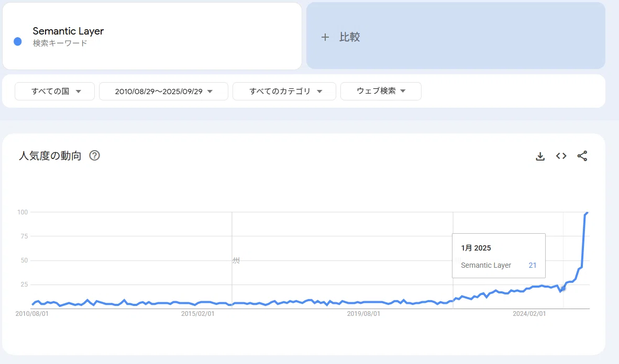Download the interest over time CSV
The height and width of the screenshot is (364, 619).
[x=540, y=156]
